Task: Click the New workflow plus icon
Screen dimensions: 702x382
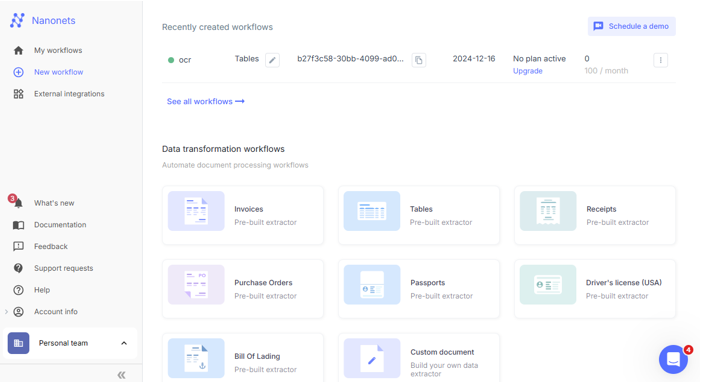Action: click(x=18, y=72)
